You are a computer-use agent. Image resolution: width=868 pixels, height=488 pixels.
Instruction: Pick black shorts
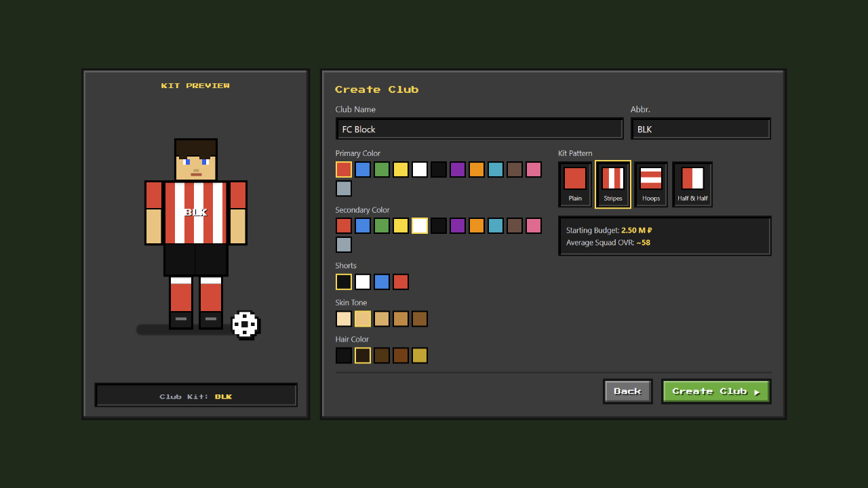pos(344,282)
